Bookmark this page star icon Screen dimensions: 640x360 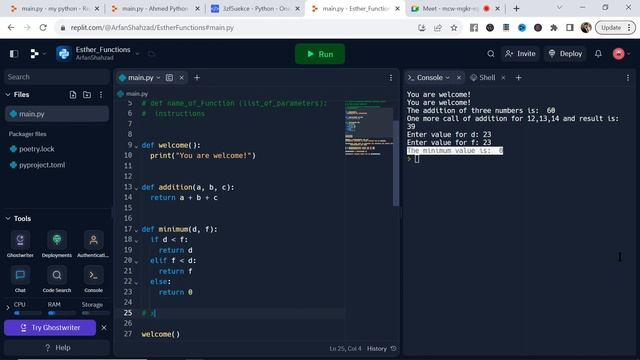click(x=454, y=28)
